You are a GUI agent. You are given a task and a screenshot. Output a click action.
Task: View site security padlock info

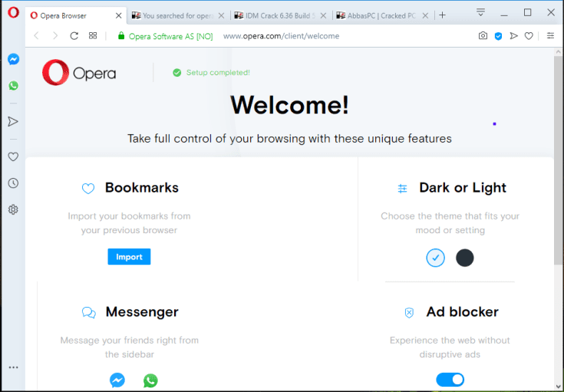pyautogui.click(x=121, y=35)
